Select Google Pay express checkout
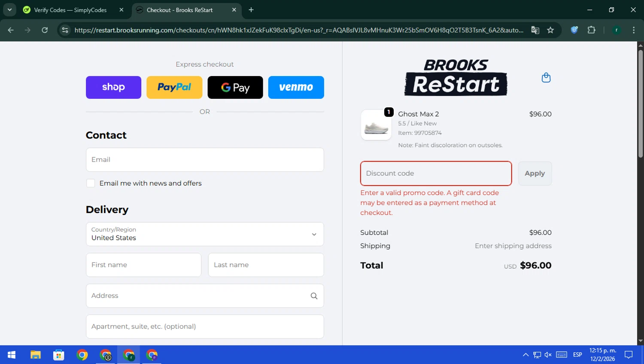Image resolution: width=644 pixels, height=364 pixels. pos(235,87)
